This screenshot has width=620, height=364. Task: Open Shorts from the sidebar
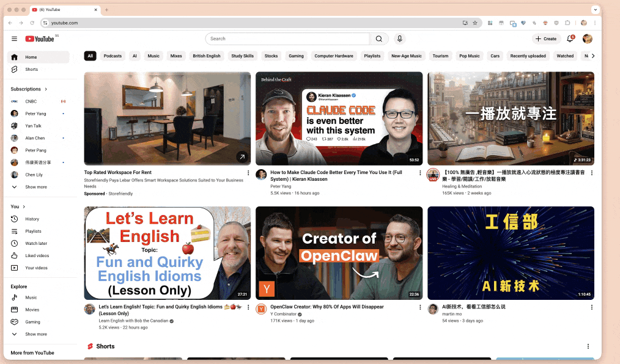click(31, 70)
